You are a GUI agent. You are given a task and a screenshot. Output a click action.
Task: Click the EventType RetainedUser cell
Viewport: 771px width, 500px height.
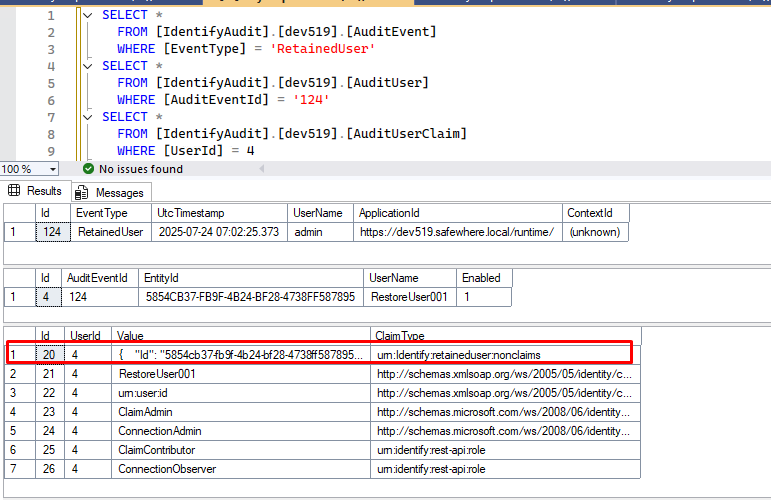(x=111, y=232)
